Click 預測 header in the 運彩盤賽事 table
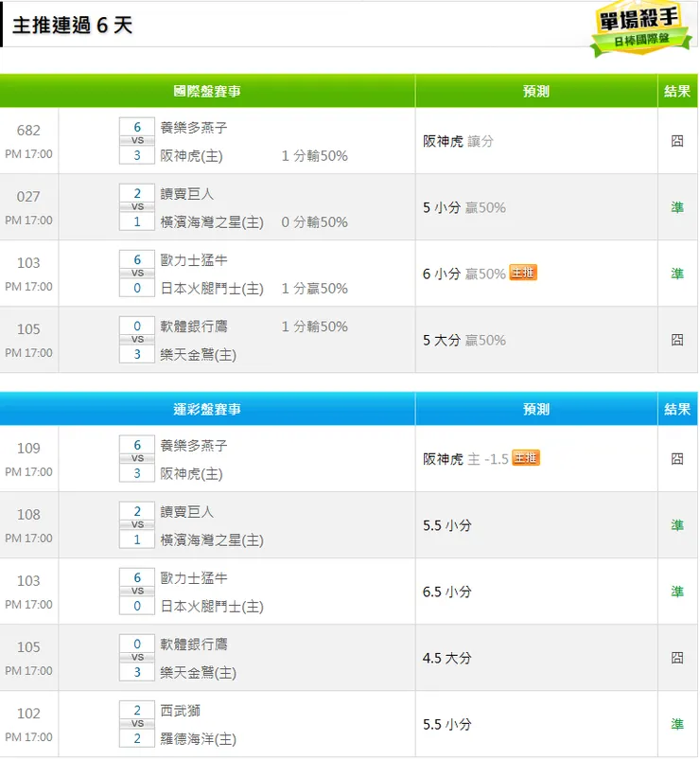This screenshot has width=700, height=760. 536,409
